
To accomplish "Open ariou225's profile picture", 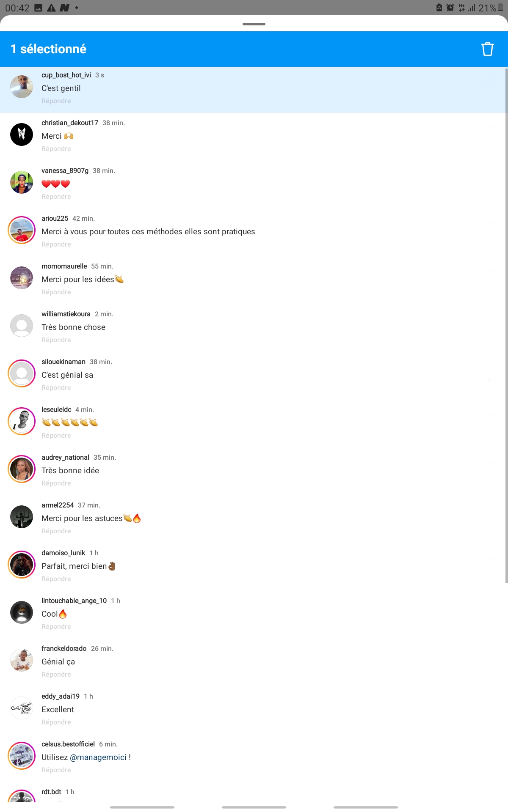I will 22,230.
